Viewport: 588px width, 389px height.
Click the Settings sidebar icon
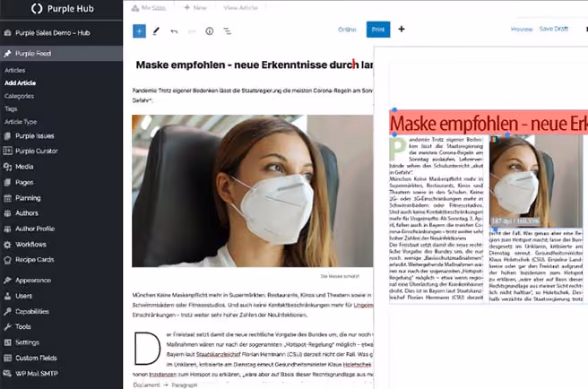[7, 342]
